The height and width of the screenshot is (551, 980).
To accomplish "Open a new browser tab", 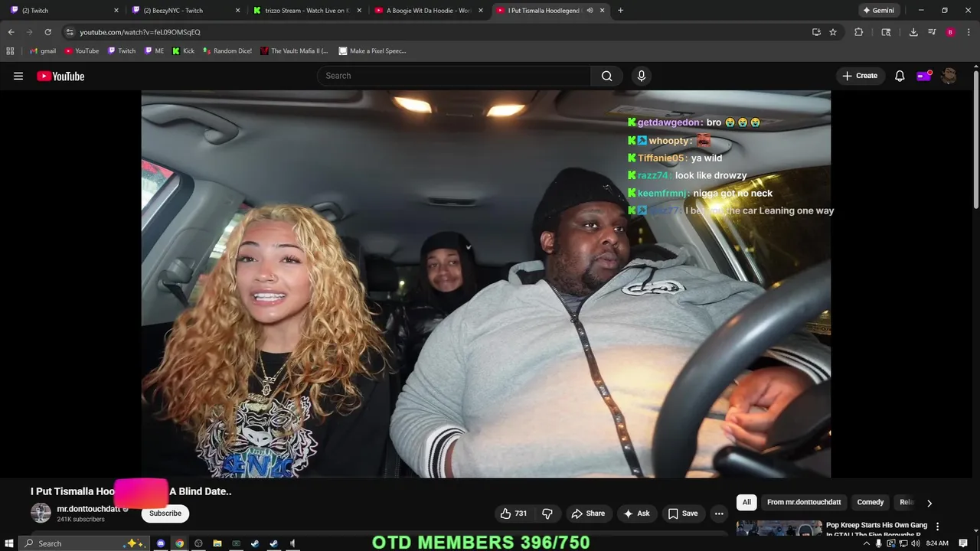I will [620, 11].
